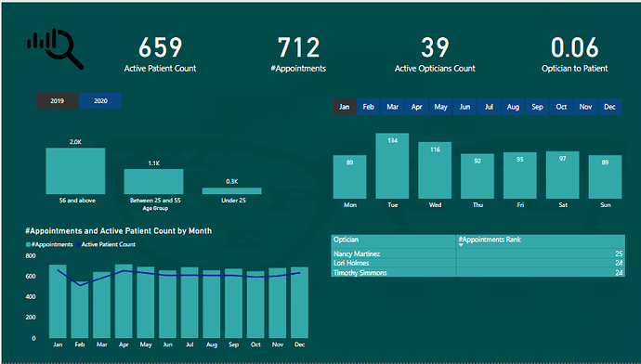Click the magnifier chart logo icon
Viewport: 641px width, 364px height.
[55, 48]
